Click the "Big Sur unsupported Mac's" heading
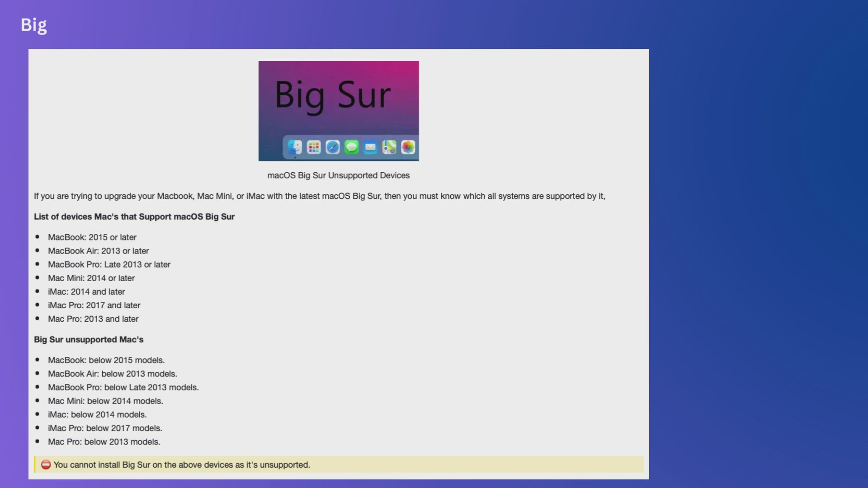 89,339
